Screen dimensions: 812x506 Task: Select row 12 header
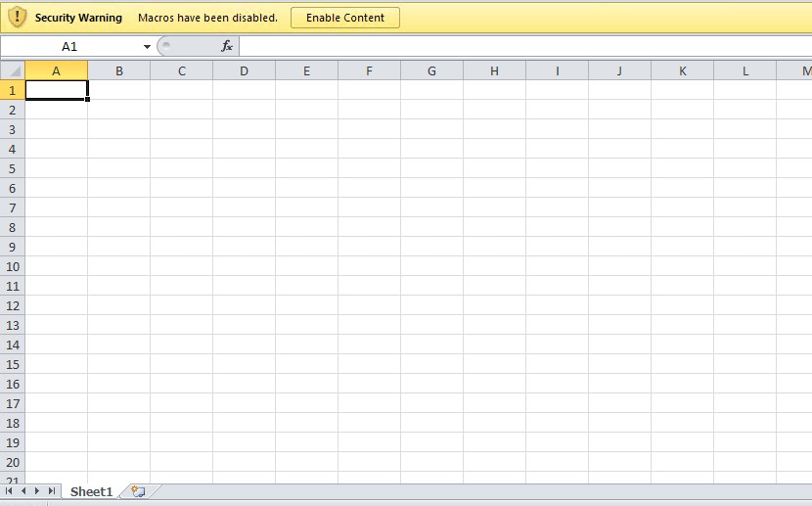(13, 305)
